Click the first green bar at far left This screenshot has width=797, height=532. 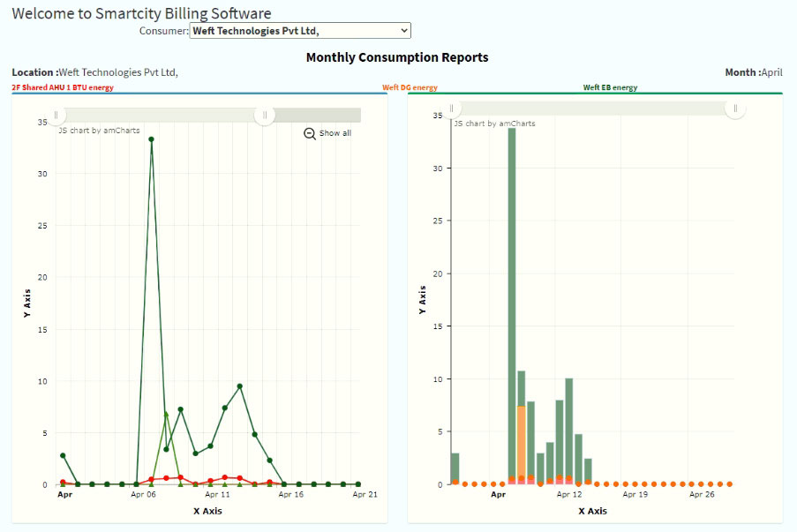(x=455, y=466)
